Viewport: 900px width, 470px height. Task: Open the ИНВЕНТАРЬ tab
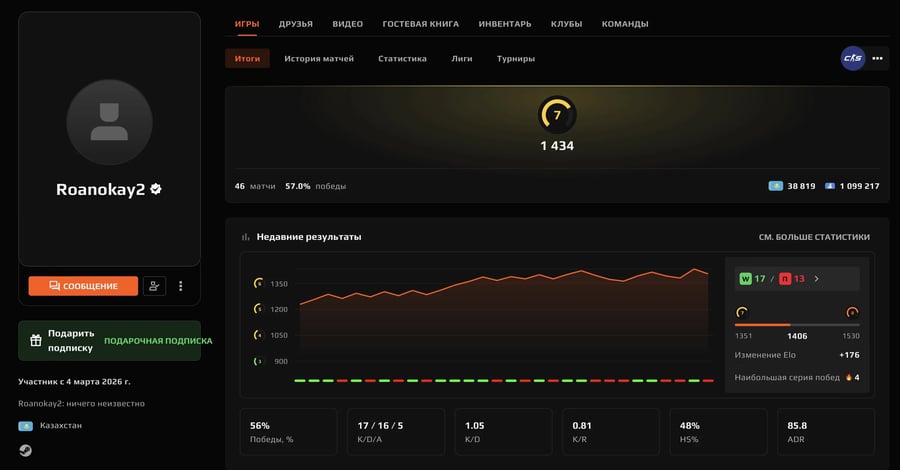[505, 24]
